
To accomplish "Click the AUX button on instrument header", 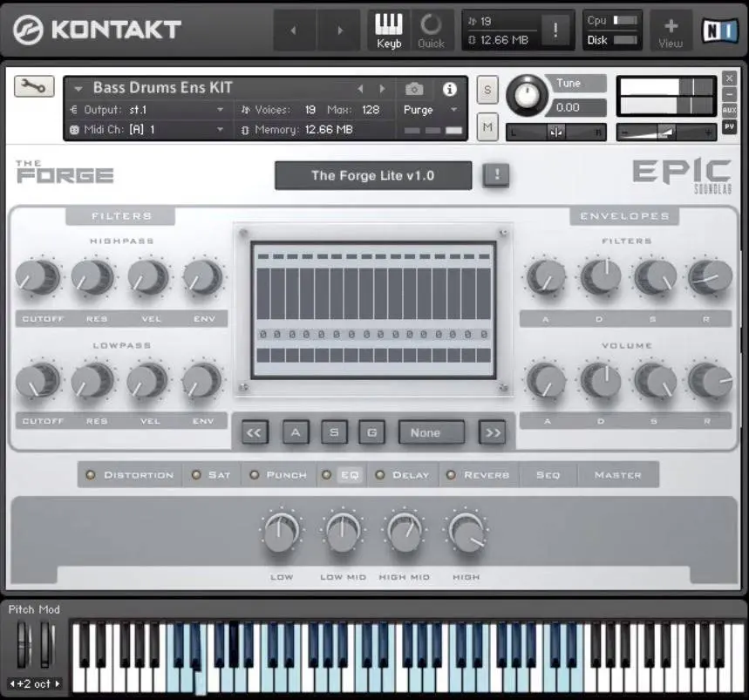I will point(729,111).
